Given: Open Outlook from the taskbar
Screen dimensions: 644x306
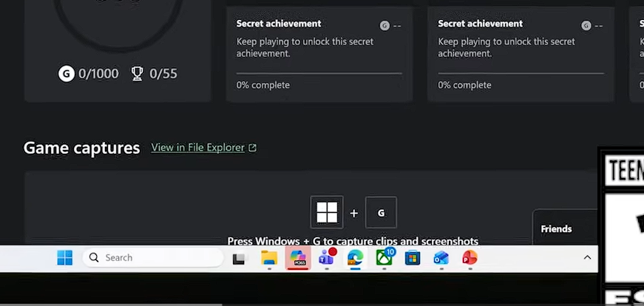Looking at the screenshot, I should click(441, 258).
